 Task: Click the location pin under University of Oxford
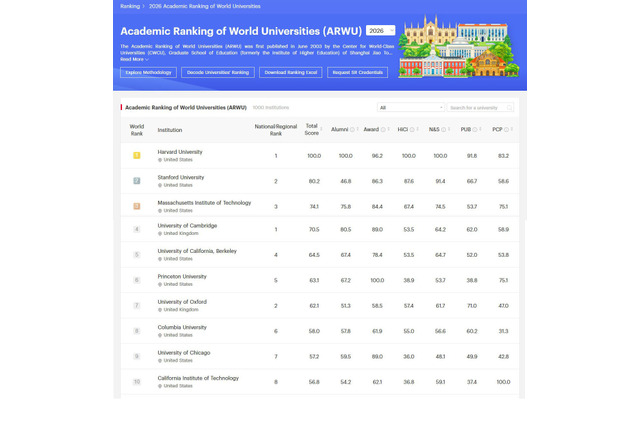point(160,310)
